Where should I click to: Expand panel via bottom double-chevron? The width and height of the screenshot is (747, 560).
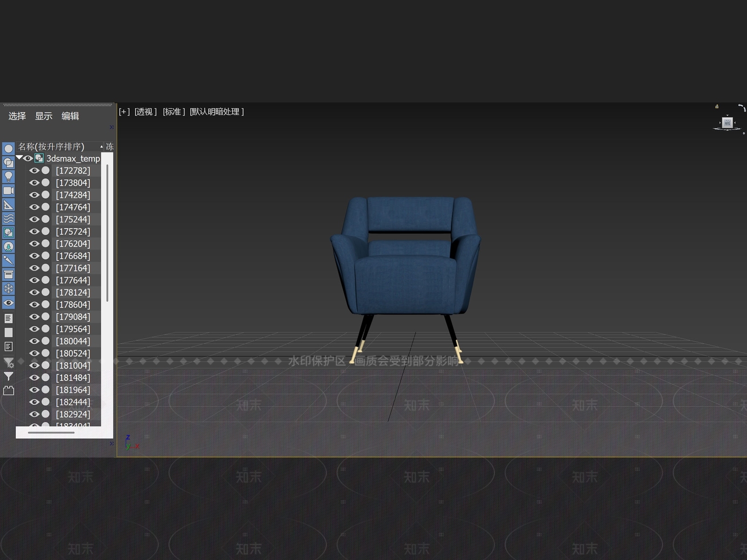coord(112,443)
